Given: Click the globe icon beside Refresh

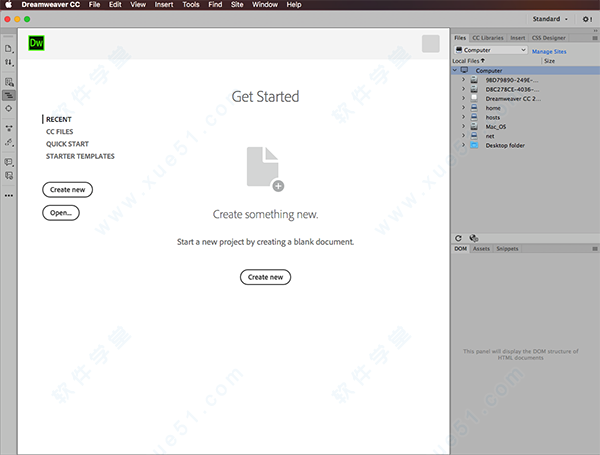Looking at the screenshot, I should coord(474,238).
